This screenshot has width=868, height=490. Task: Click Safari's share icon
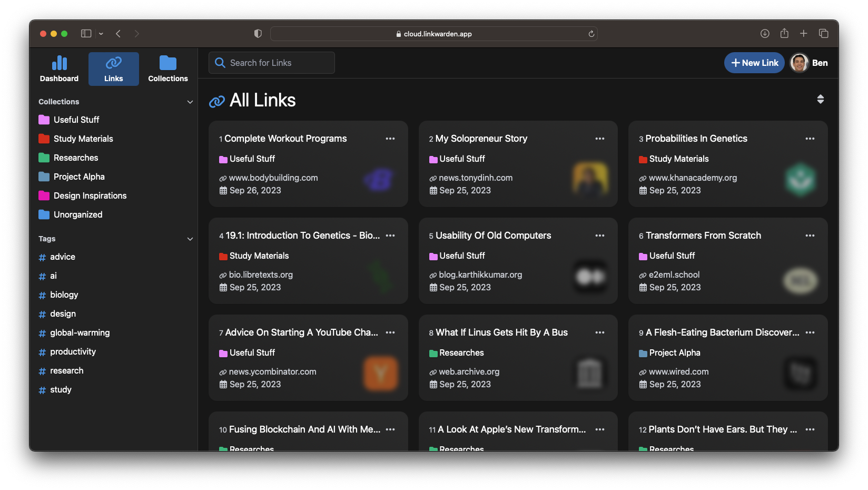[x=784, y=34]
